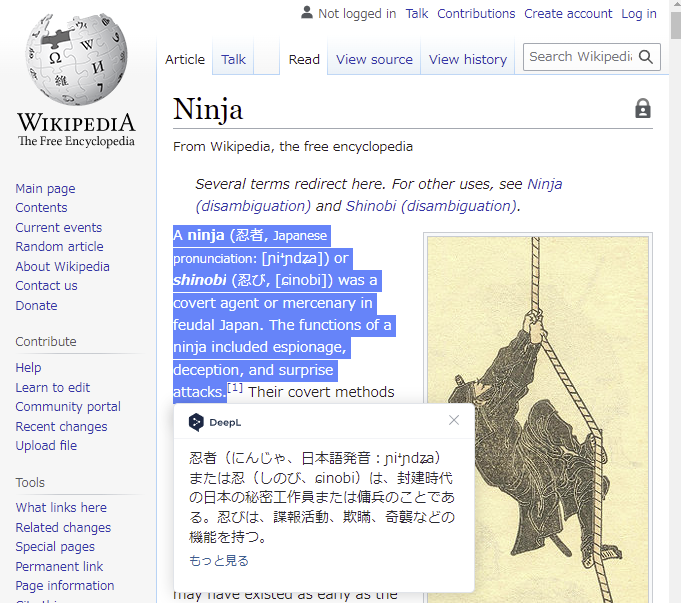Click the Wikipedia wordmark text

[76, 123]
